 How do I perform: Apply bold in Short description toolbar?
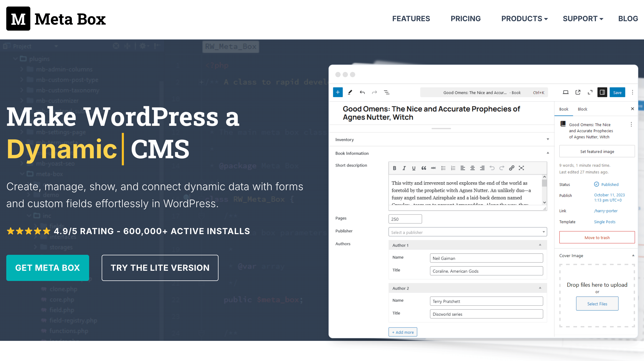pos(394,168)
